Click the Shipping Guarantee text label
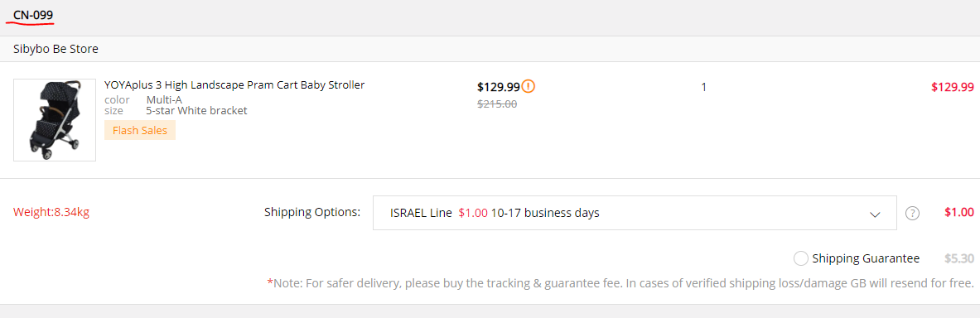Image resolution: width=980 pixels, height=318 pixels. pyautogui.click(x=866, y=258)
